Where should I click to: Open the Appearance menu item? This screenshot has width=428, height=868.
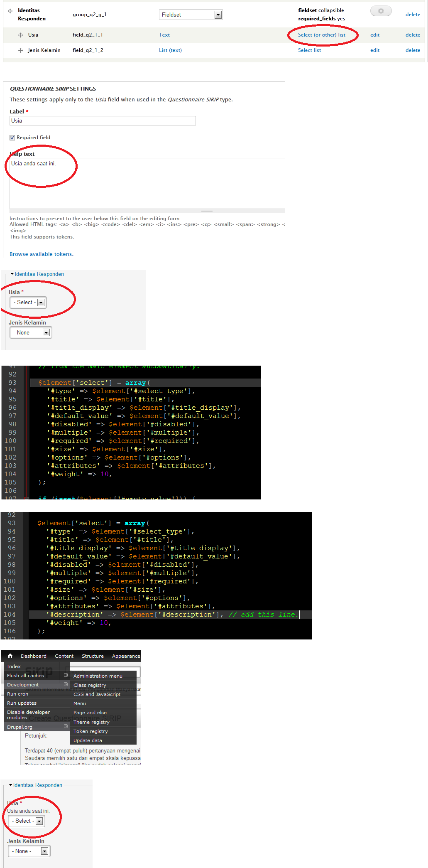click(x=126, y=656)
